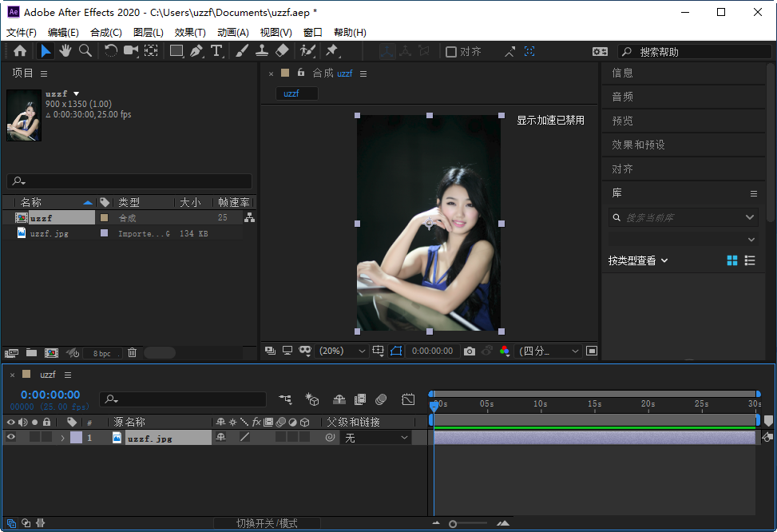Select the Zoom tool
Viewport: 777px width, 532px height.
[85, 50]
